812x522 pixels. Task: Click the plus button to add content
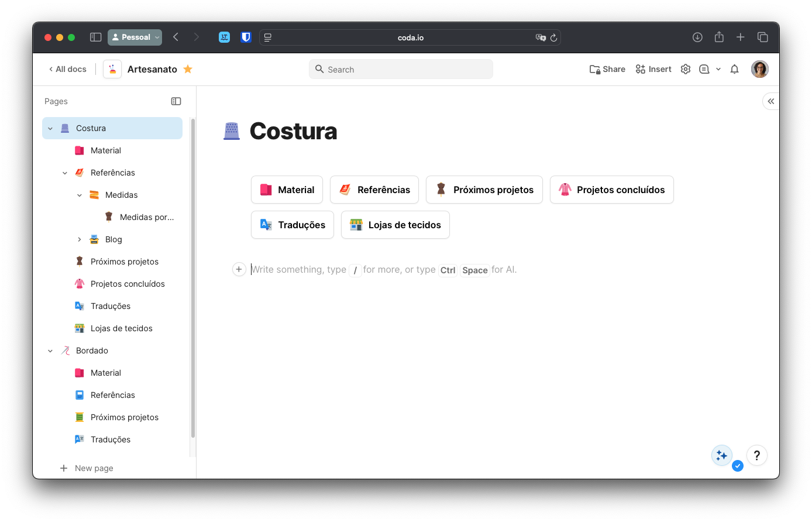239,269
